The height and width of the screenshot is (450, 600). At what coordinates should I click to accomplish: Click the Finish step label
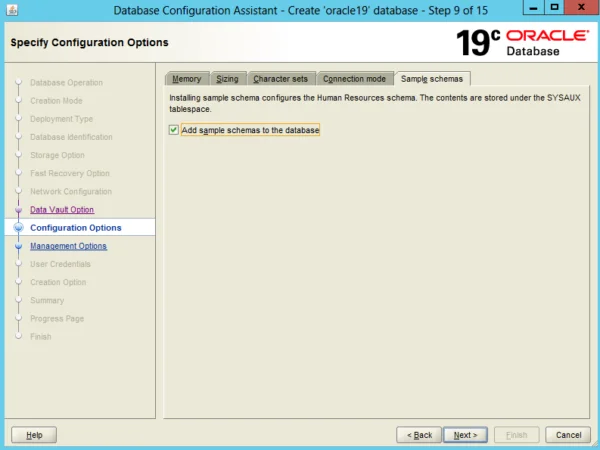click(41, 337)
